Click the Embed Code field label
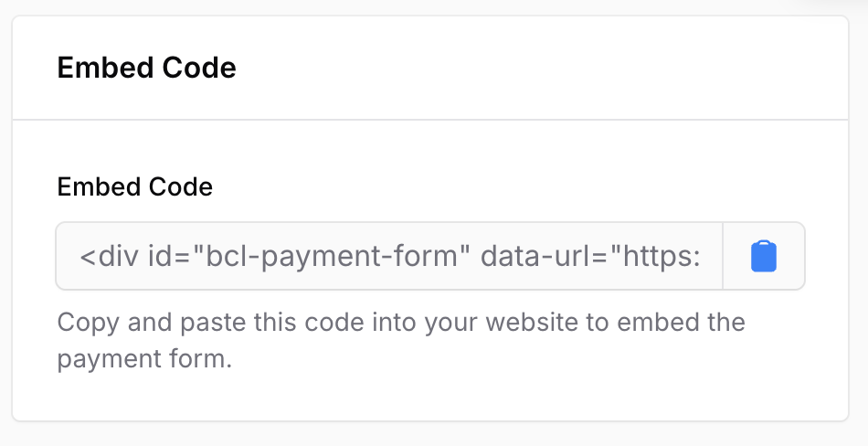This screenshot has height=446, width=868. [x=135, y=186]
